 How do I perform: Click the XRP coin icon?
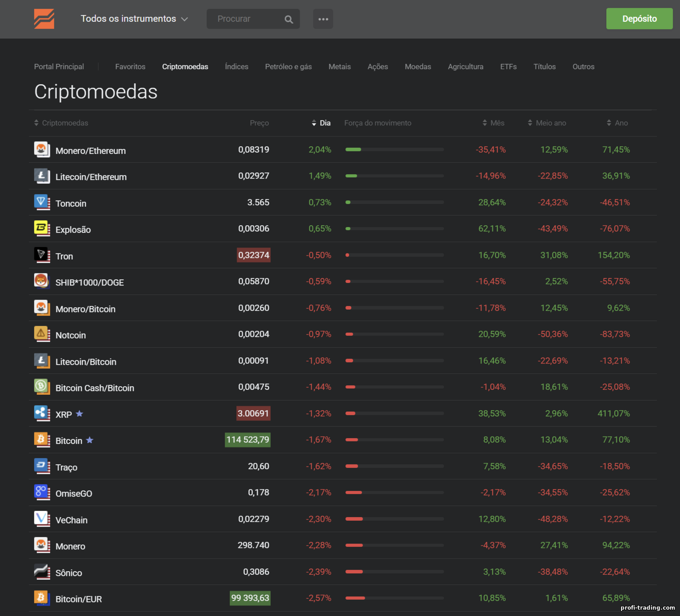pos(42,413)
